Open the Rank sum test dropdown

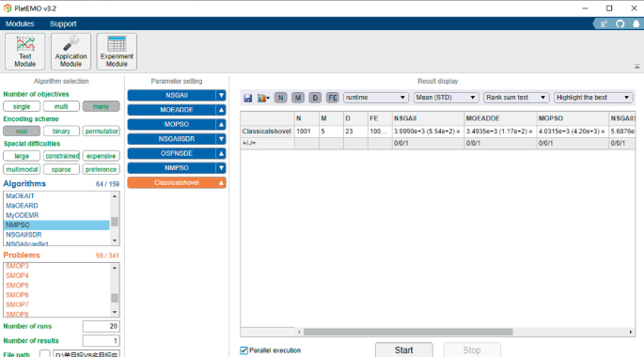pos(516,98)
